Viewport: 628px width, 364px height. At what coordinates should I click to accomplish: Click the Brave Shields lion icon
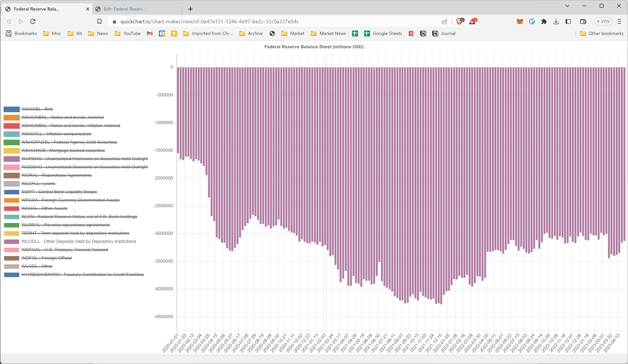tap(459, 21)
